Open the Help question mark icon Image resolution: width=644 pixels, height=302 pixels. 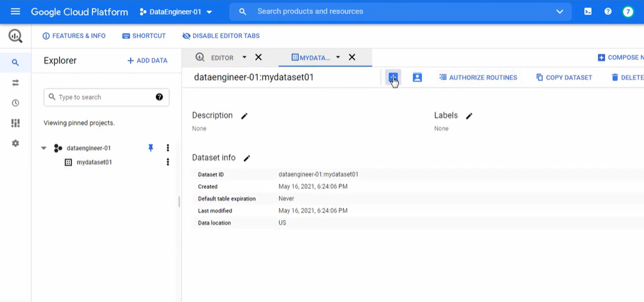click(x=608, y=11)
